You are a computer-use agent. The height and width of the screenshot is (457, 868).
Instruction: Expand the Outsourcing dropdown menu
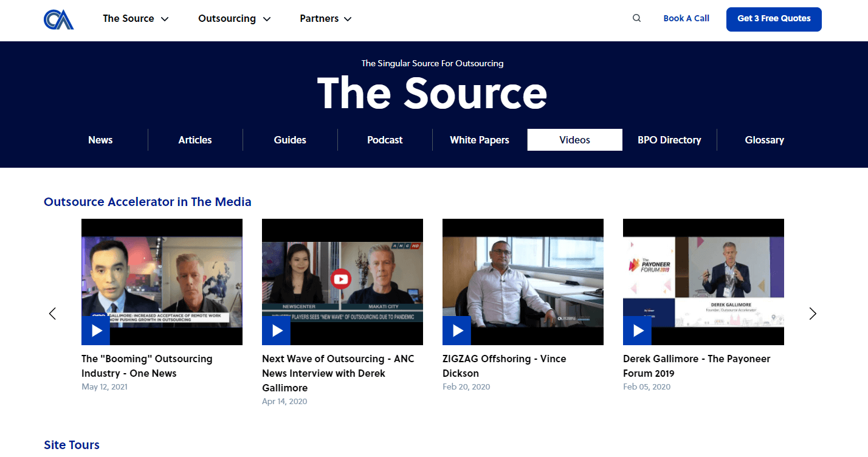point(234,18)
